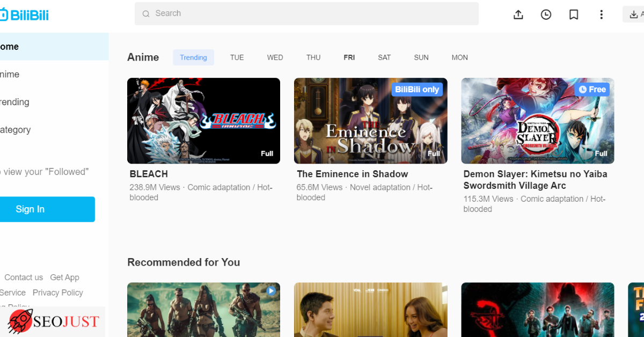Open the Category sidebar item

point(54,130)
